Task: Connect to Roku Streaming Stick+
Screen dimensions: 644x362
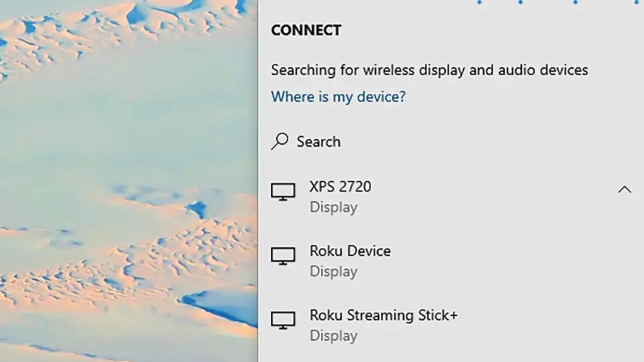Action: (451, 325)
